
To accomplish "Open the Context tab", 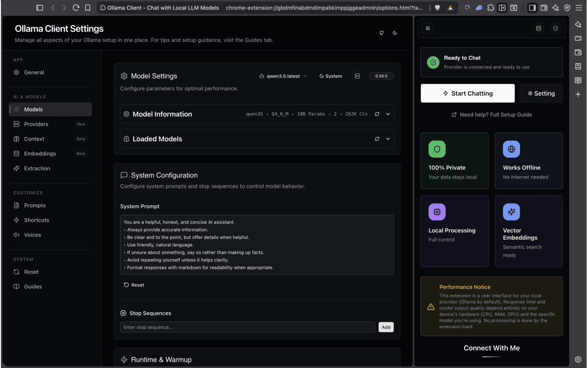I will (x=51, y=139).
